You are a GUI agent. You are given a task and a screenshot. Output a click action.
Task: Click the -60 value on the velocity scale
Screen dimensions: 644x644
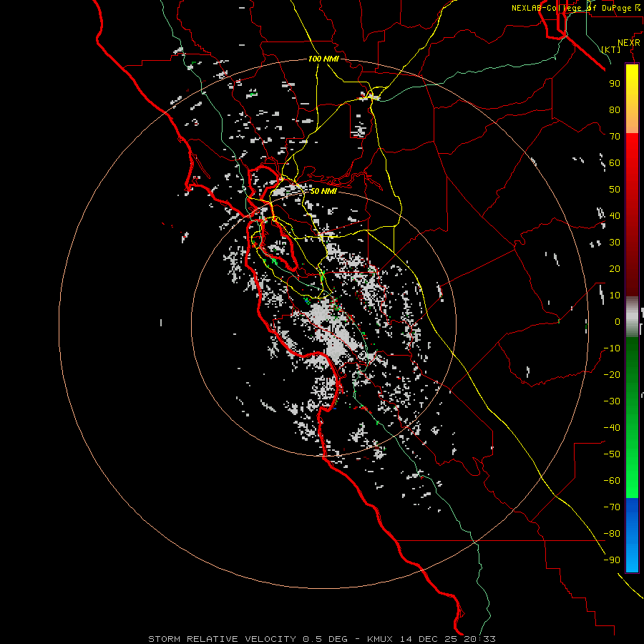612,481
